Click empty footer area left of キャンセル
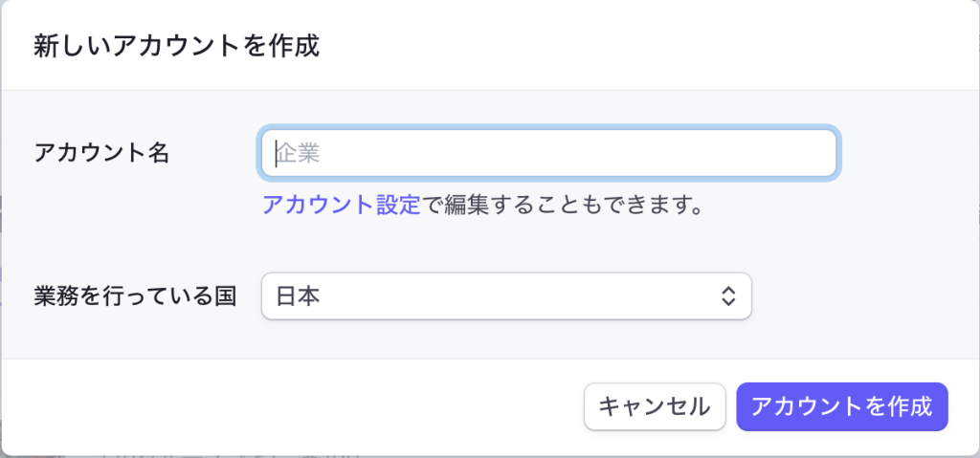980x458 pixels. (x=287, y=406)
